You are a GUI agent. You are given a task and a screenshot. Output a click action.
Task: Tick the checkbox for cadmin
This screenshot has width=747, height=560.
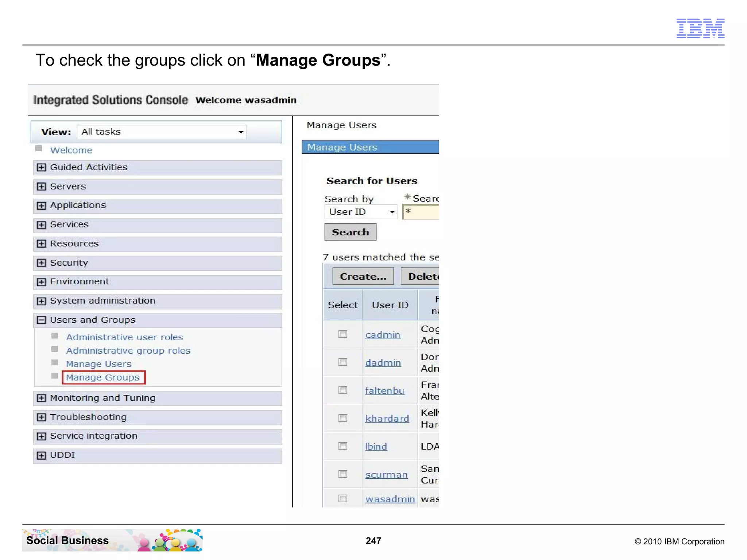[x=343, y=334]
